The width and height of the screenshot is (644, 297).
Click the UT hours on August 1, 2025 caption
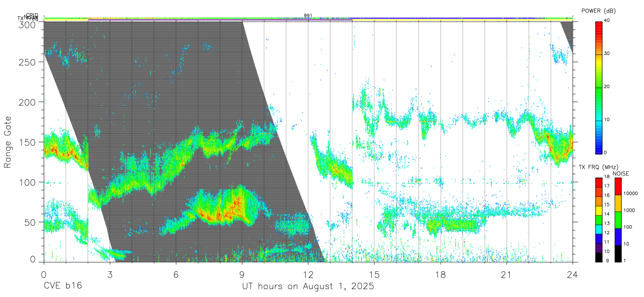(x=308, y=286)
